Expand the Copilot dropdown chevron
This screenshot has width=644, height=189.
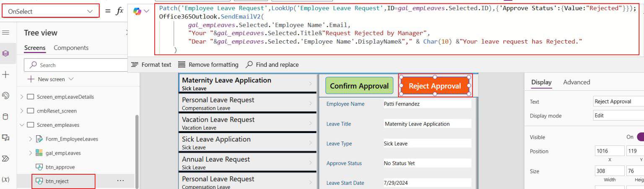[x=146, y=11]
